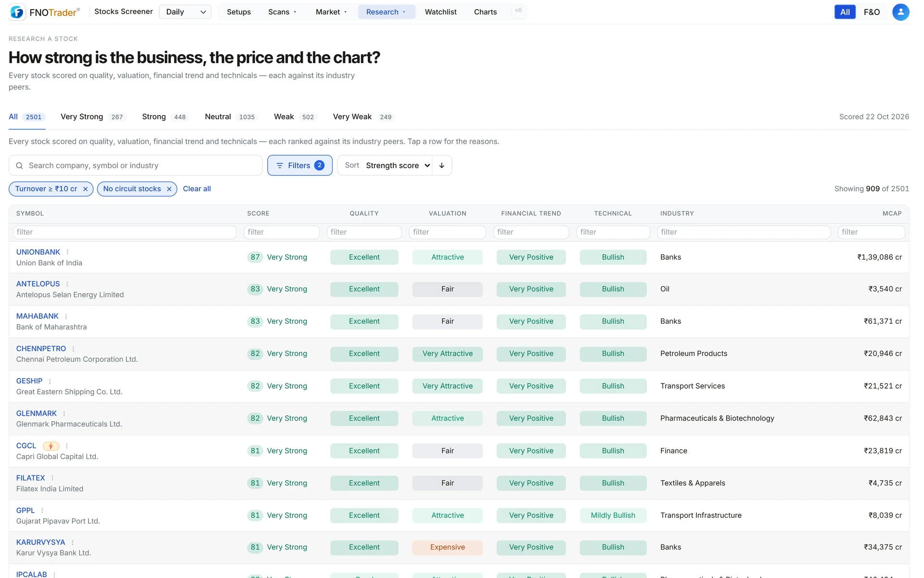924x578 pixels.
Task: Click the Expensive badge for KARURVYSYA
Action: (x=448, y=547)
